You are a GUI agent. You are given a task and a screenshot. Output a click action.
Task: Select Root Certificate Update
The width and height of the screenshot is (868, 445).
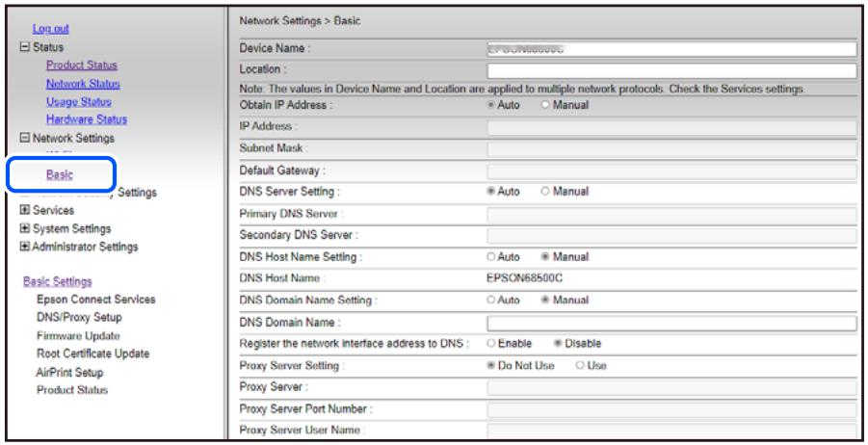tap(93, 353)
